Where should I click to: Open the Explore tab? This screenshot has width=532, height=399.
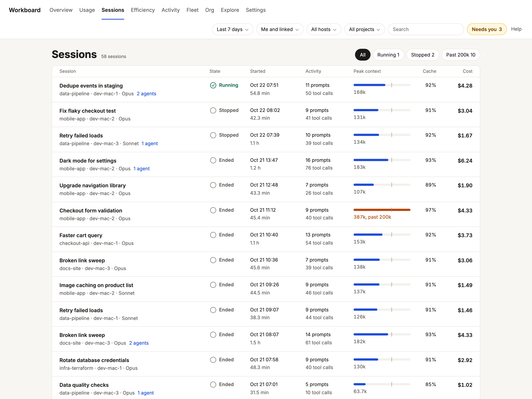click(x=230, y=10)
